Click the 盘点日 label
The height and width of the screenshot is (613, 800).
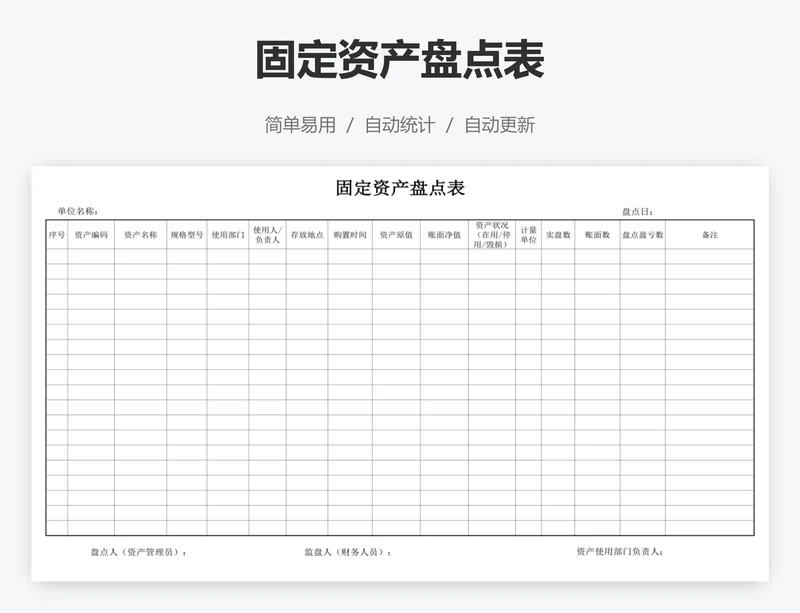(637, 211)
